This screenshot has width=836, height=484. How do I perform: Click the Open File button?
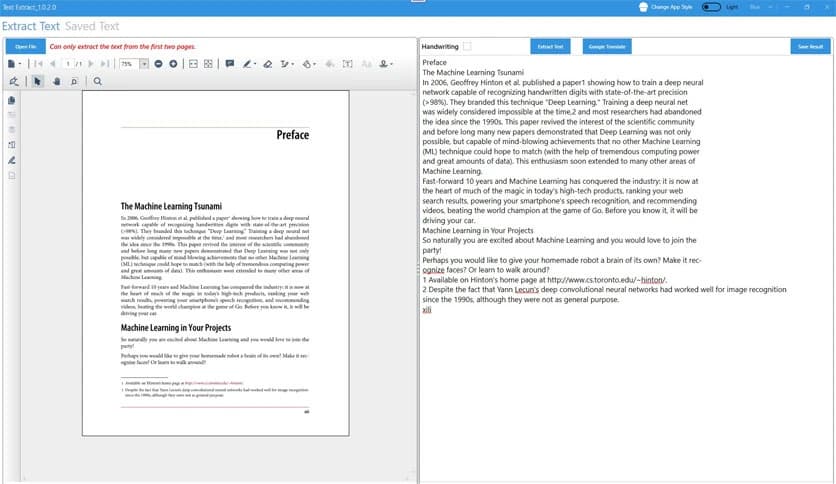(26, 46)
